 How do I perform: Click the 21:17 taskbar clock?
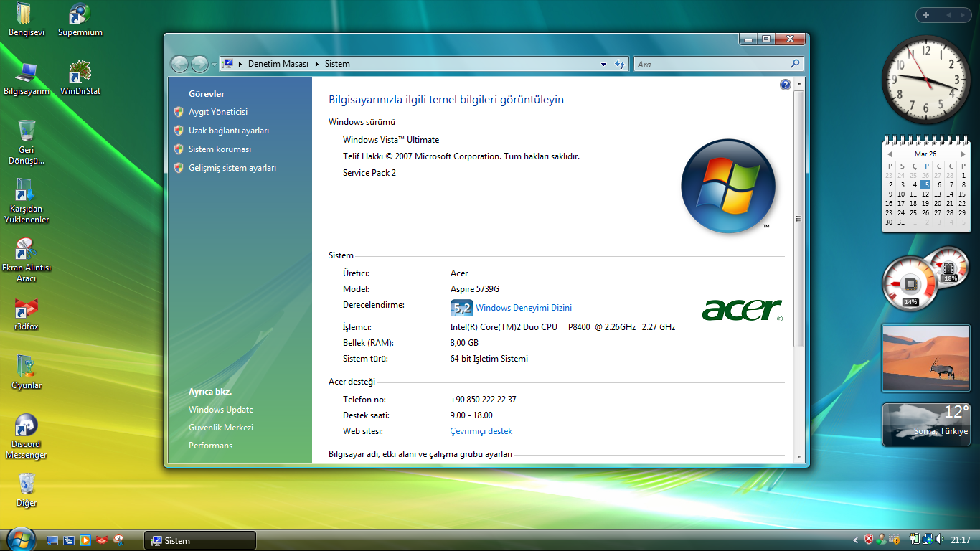click(x=961, y=540)
